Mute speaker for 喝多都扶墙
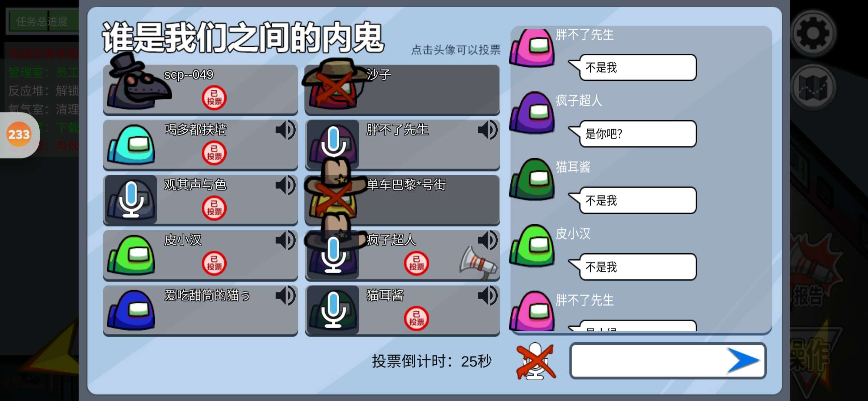 [285, 130]
